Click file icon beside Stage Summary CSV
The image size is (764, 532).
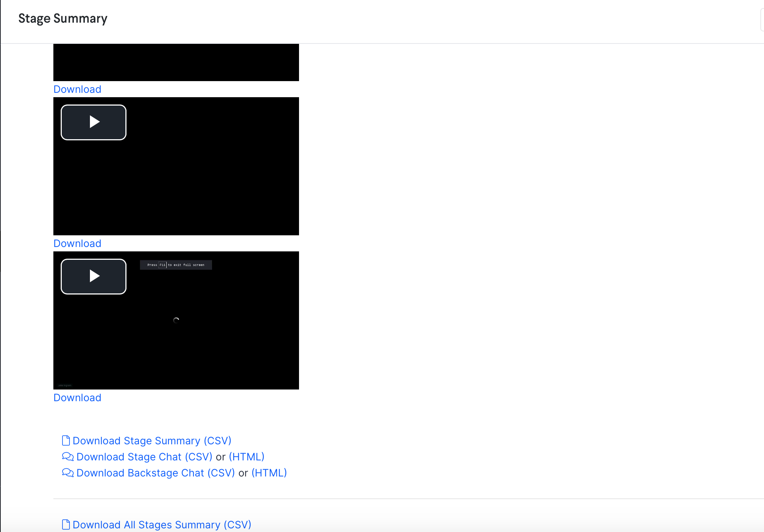pyautogui.click(x=66, y=440)
